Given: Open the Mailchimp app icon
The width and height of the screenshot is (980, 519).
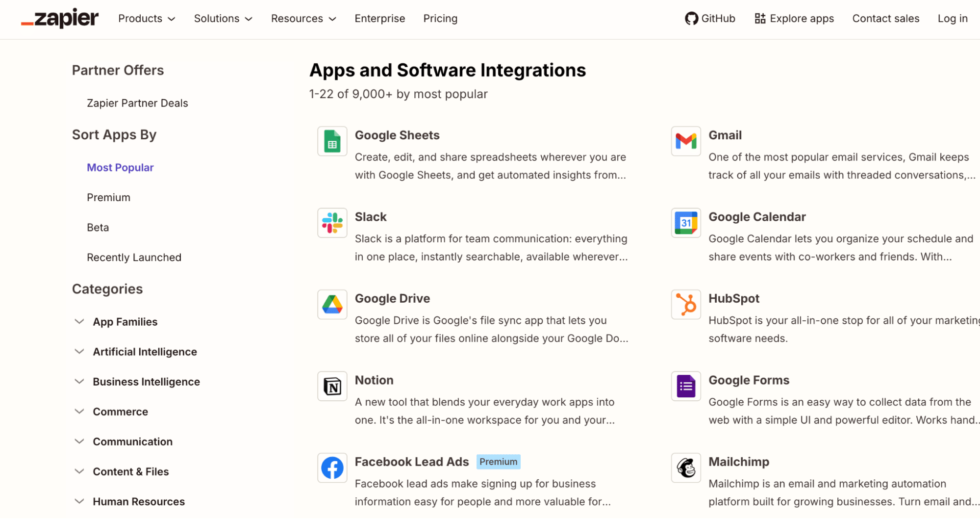Looking at the screenshot, I should [686, 468].
